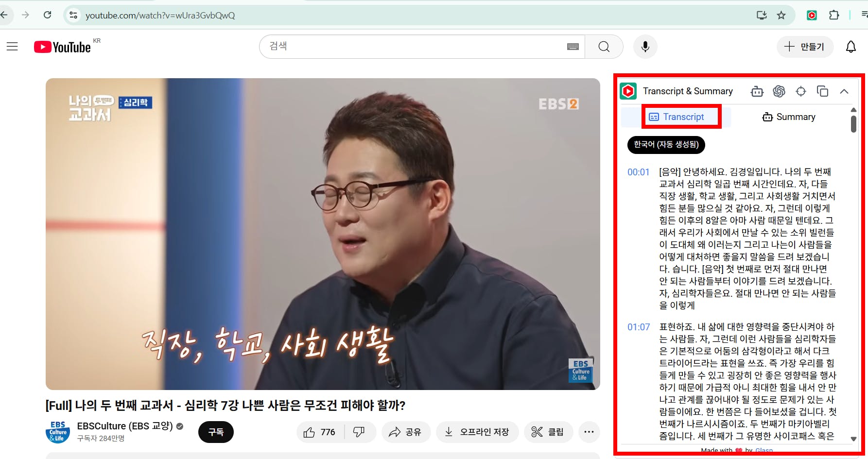Open the YouTube guide hamburger menu

coord(12,47)
